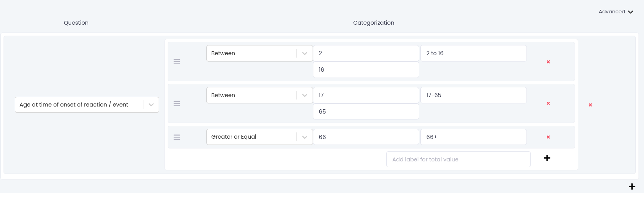This screenshot has height=199, width=644.
Task: Click drag handle of the 17-65 row
Action: [177, 104]
